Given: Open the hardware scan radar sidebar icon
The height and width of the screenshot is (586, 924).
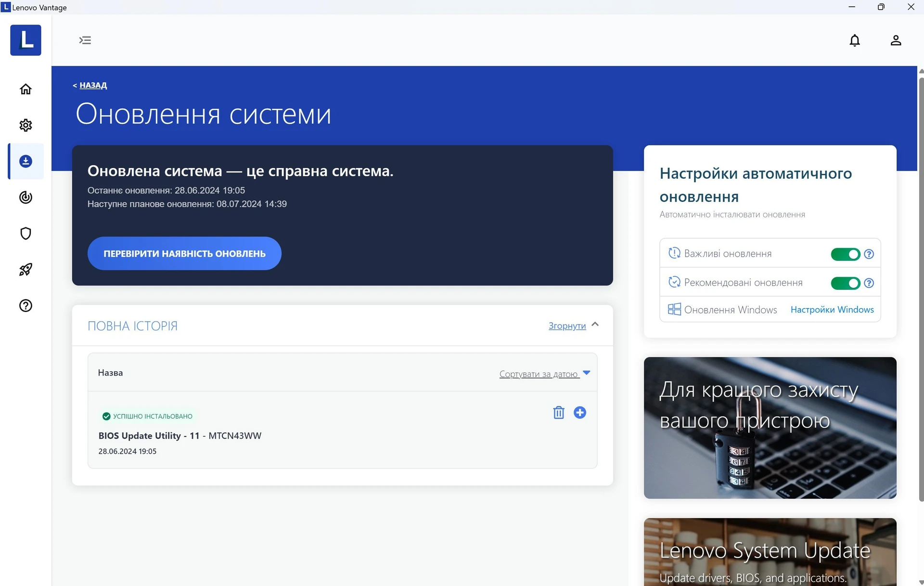Looking at the screenshot, I should point(26,197).
